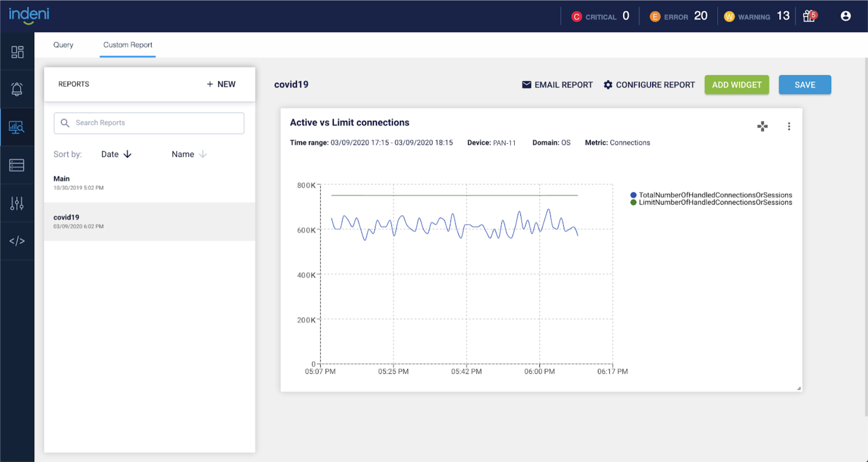Open the settings sliders sidebar icon
Screen dimensions: 868x462
(x=17, y=203)
